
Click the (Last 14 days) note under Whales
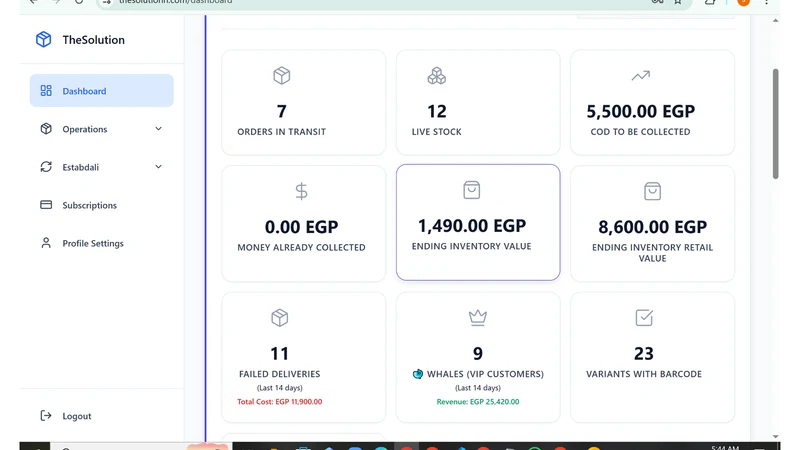tap(478, 388)
